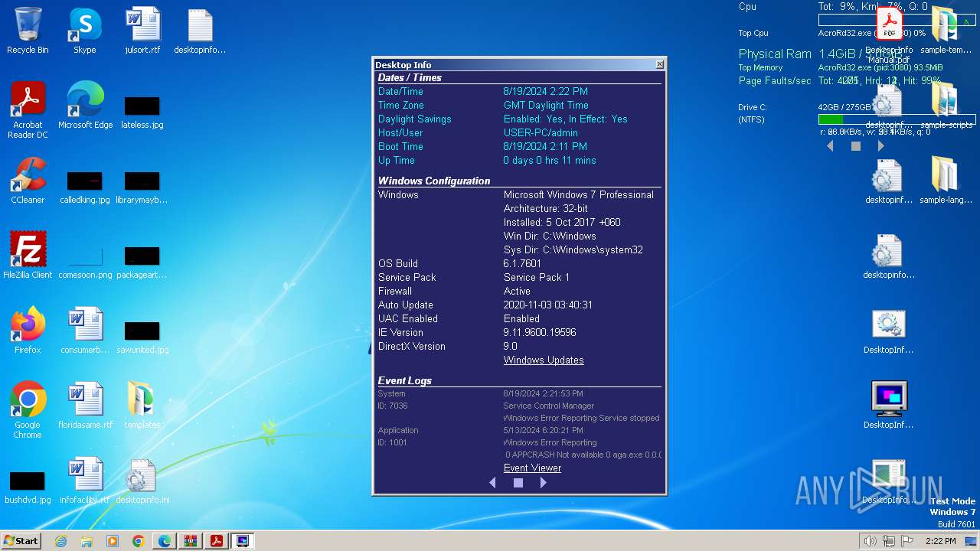Screen dimensions: 980x551
Task: Select the Google Chrome desktop shortcut
Action: tap(28, 410)
